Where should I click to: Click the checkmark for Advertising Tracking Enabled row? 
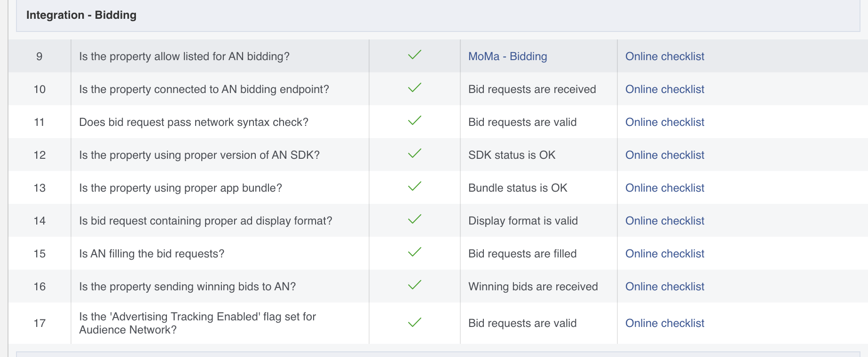point(414,323)
